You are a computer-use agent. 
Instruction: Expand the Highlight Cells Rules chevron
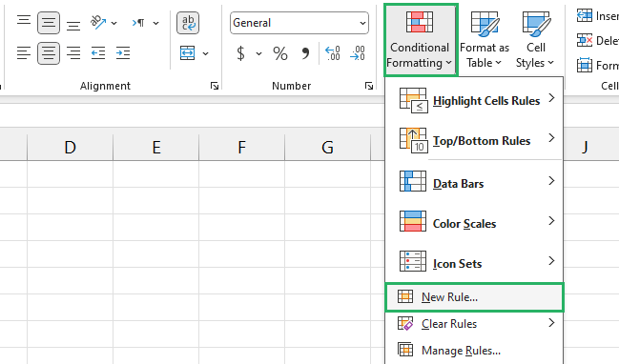click(x=551, y=98)
